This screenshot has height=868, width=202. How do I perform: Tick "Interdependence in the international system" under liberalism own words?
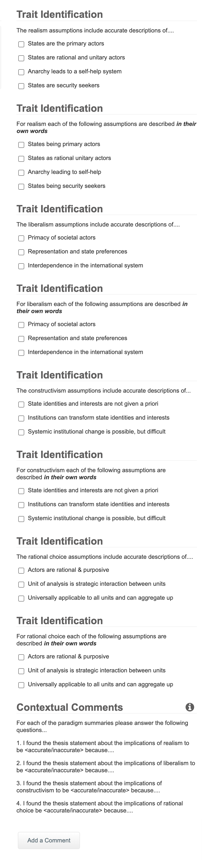[x=21, y=352]
